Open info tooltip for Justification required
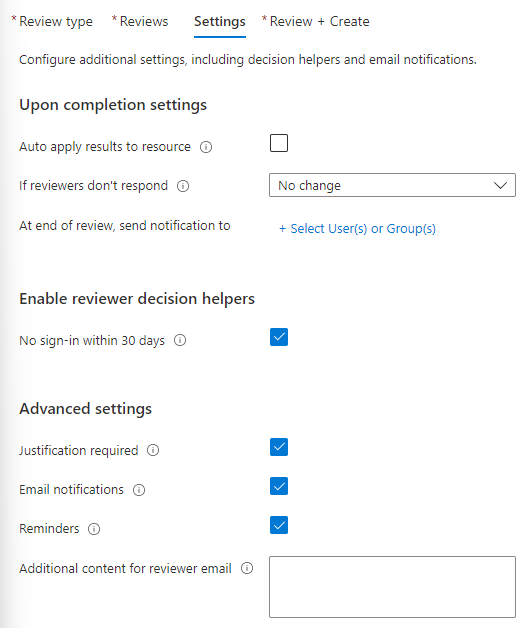The image size is (525, 628). tap(153, 450)
